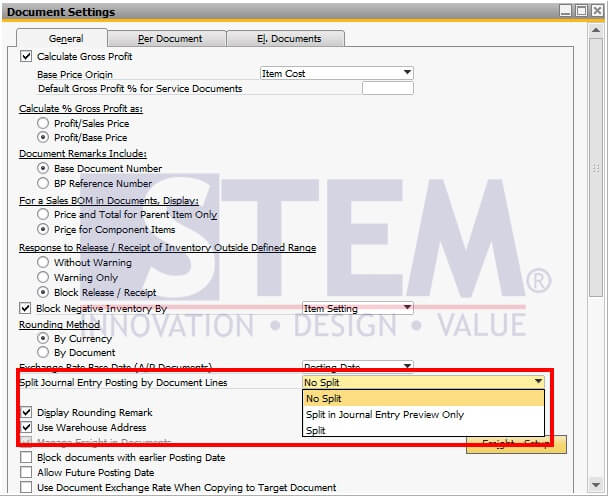
Task: Select Block Release / Receipt option
Action: coord(43,292)
